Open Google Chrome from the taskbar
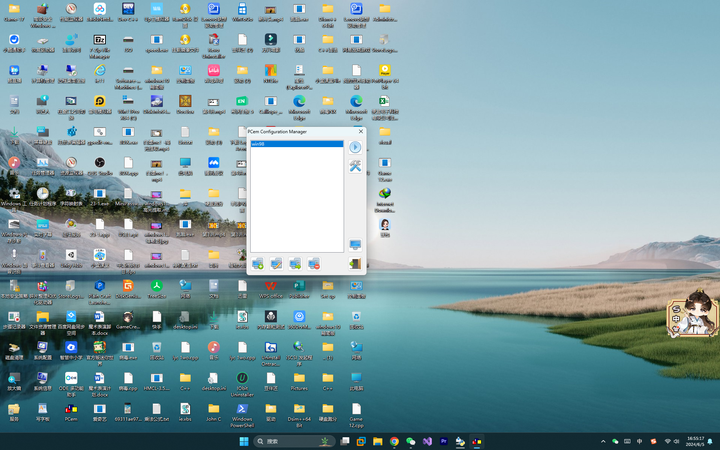 click(394, 441)
